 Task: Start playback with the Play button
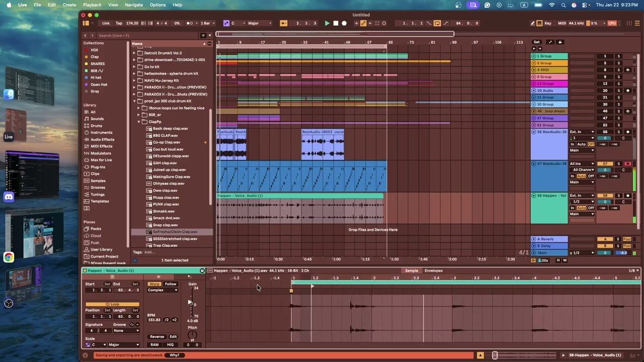pyautogui.click(x=327, y=23)
